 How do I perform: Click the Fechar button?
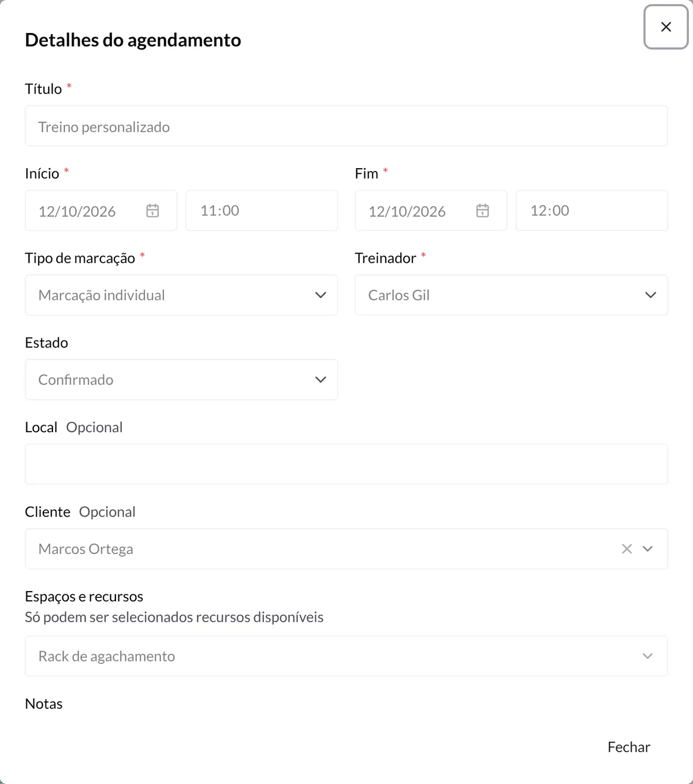[x=629, y=747]
